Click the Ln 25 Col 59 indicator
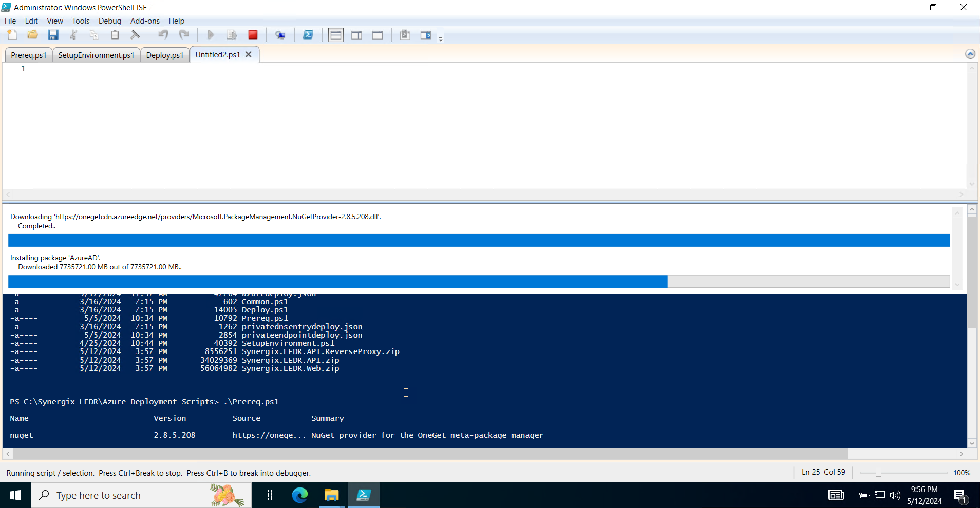The image size is (980, 508). [823, 472]
